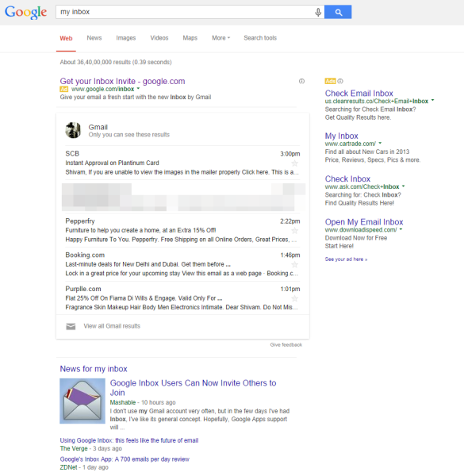
Task: Click the Google logo
Action: pos(26,12)
